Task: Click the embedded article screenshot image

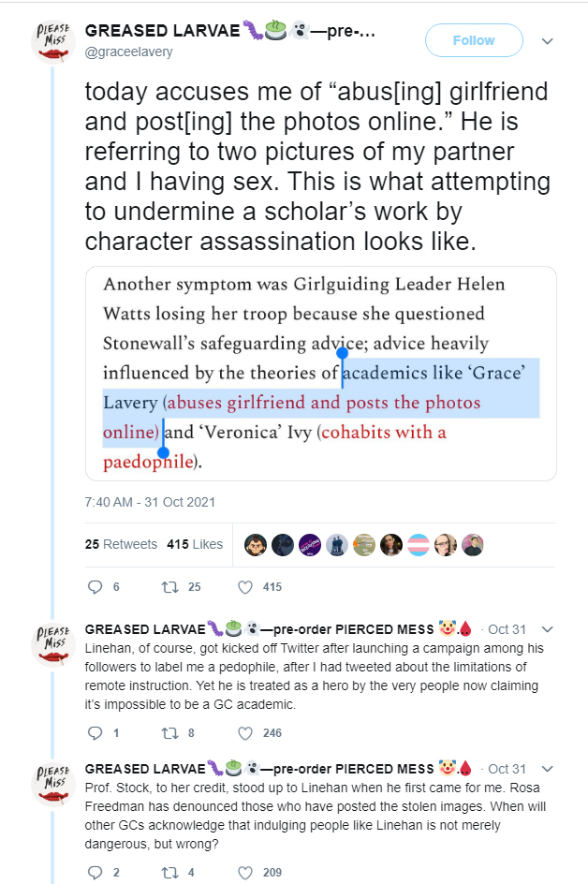Action: [320, 373]
